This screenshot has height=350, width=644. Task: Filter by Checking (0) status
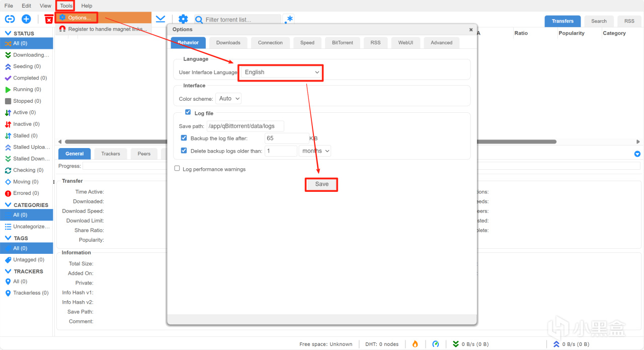[x=26, y=170]
